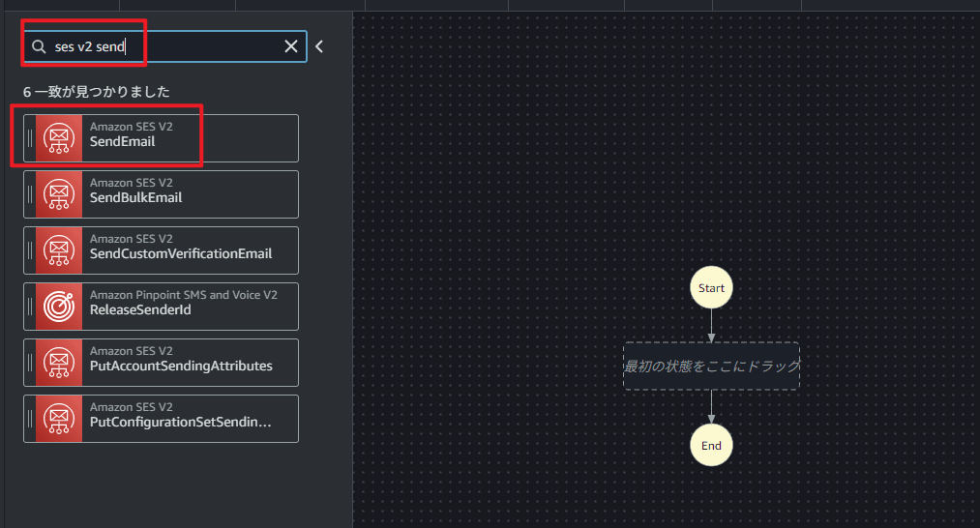This screenshot has height=528, width=980.
Task: Click the SendEmail action label
Action: click(x=123, y=142)
